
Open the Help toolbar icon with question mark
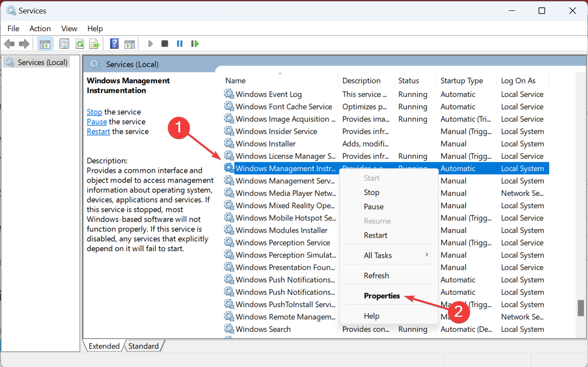[114, 44]
